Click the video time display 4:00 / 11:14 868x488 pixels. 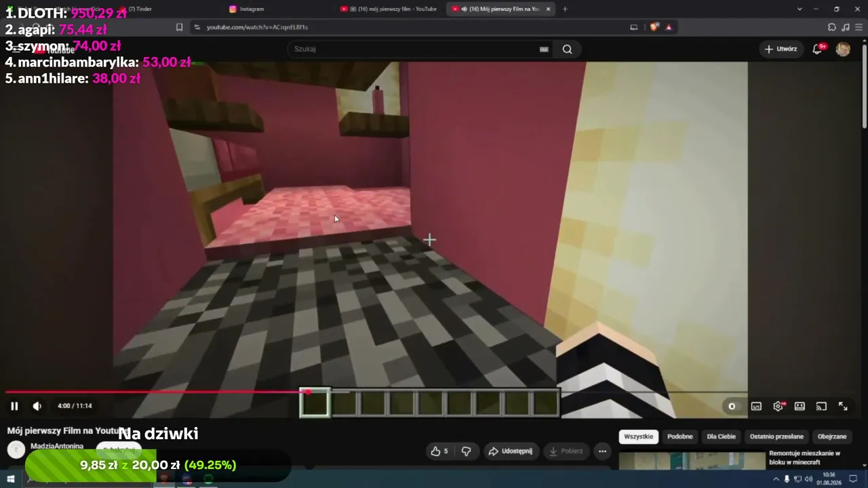pyautogui.click(x=75, y=406)
